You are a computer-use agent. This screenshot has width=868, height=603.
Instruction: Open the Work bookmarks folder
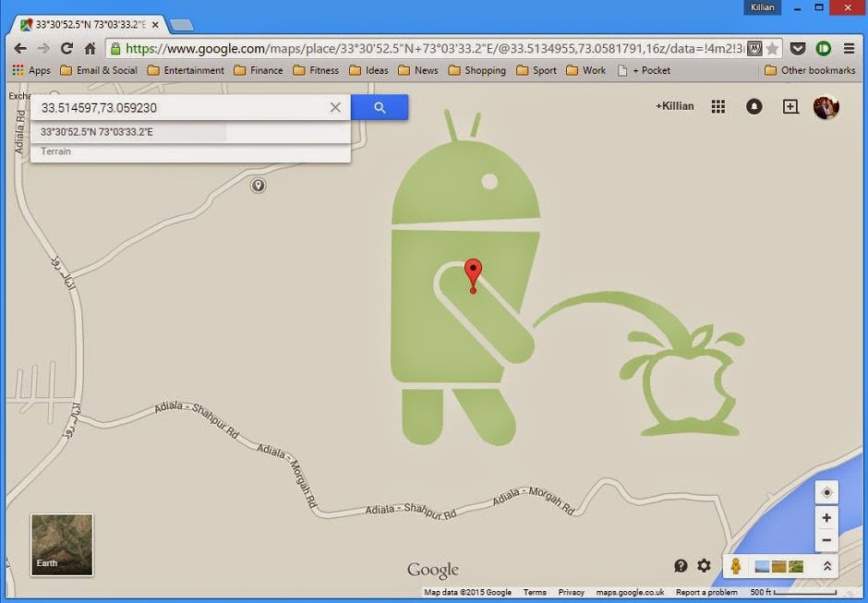tap(586, 70)
